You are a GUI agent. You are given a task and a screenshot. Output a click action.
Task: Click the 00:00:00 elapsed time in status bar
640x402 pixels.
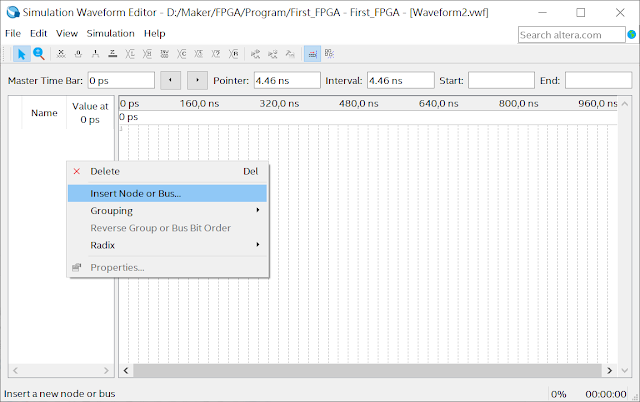click(x=606, y=394)
